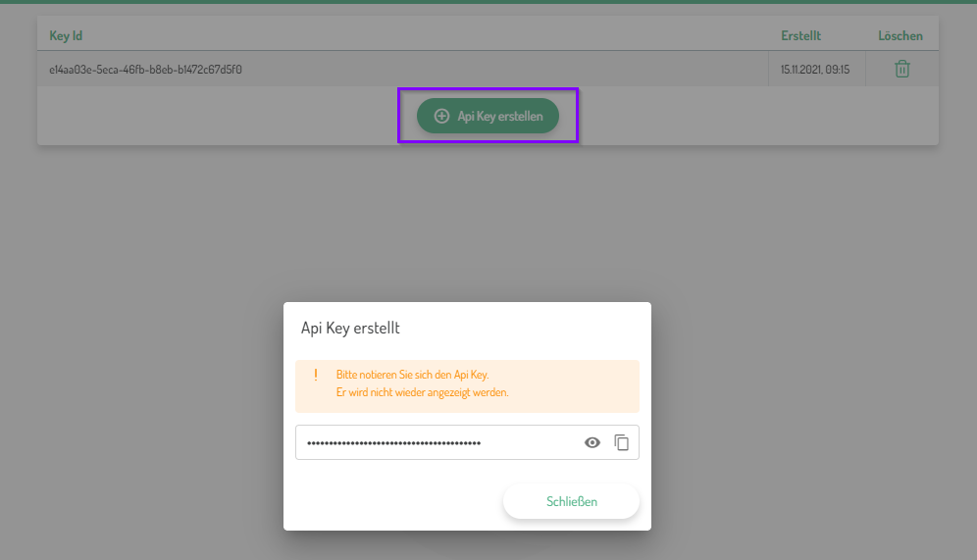Click the green bar at the page top
Image resolution: width=977 pixels, height=560 pixels.
point(488,2)
